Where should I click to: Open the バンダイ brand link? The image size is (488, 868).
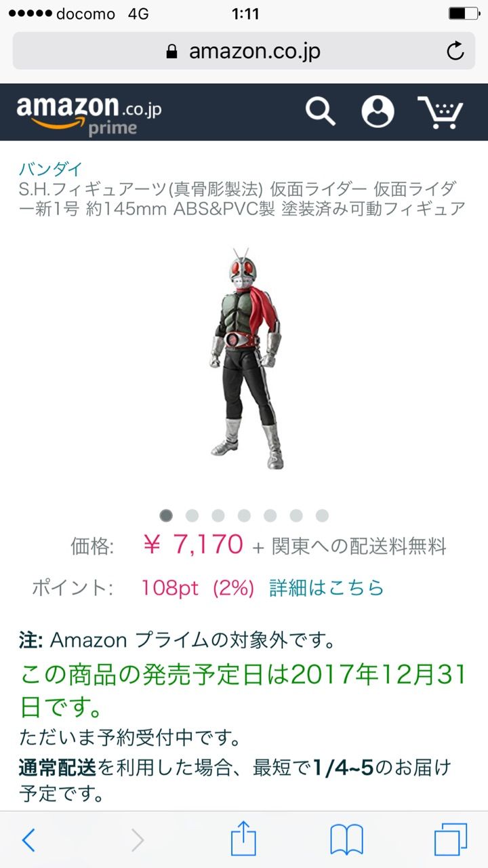[50, 169]
